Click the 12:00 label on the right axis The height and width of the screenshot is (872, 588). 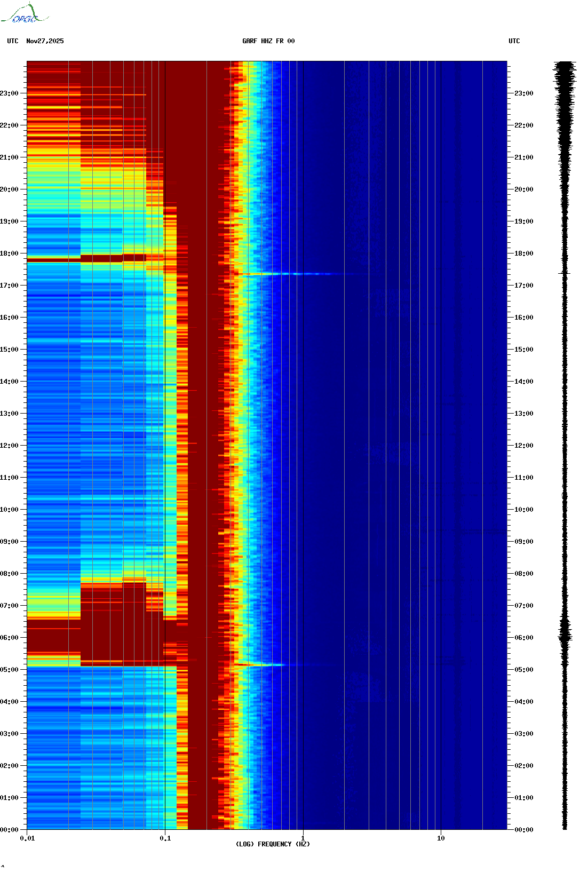pyautogui.click(x=524, y=446)
